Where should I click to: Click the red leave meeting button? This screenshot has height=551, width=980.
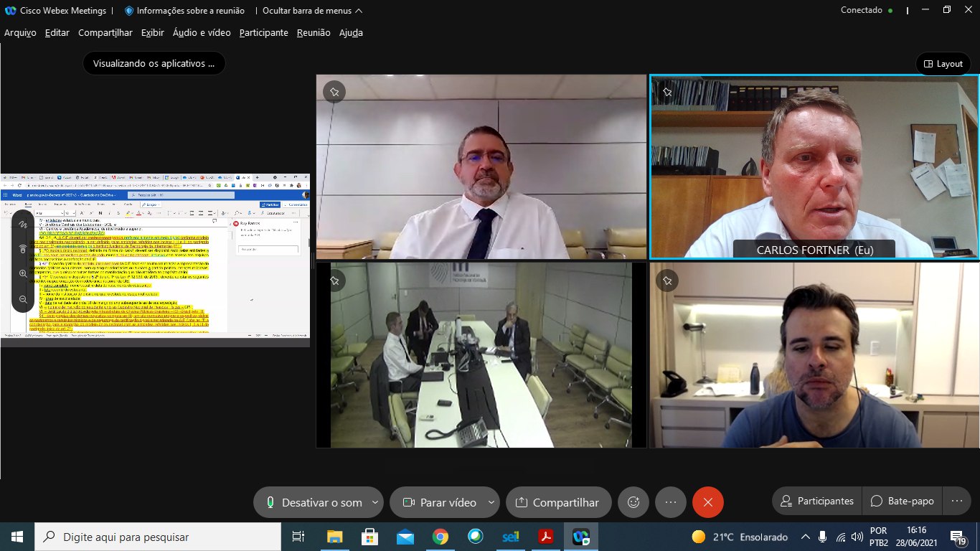[x=708, y=502]
